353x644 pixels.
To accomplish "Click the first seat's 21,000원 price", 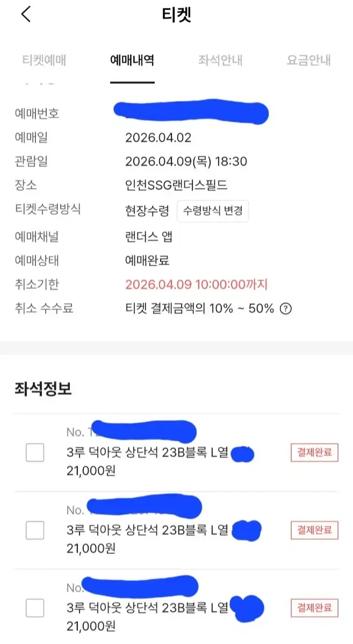I will click(91, 471).
